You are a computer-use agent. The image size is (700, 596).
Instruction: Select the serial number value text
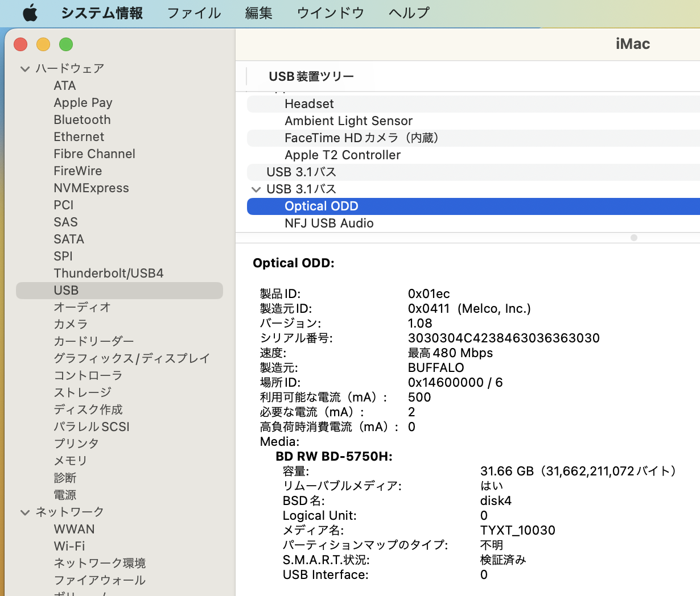(504, 338)
